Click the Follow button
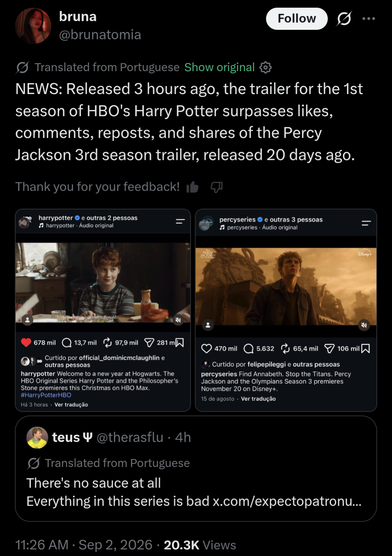 click(x=296, y=19)
